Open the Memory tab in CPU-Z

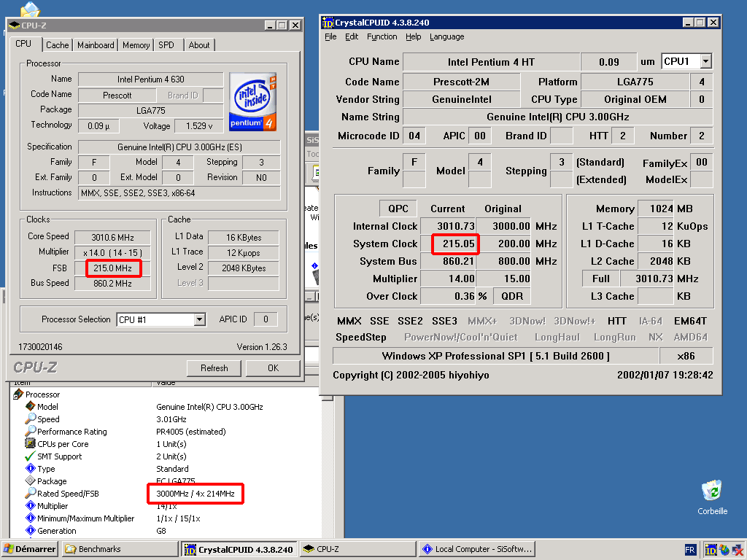click(x=136, y=44)
